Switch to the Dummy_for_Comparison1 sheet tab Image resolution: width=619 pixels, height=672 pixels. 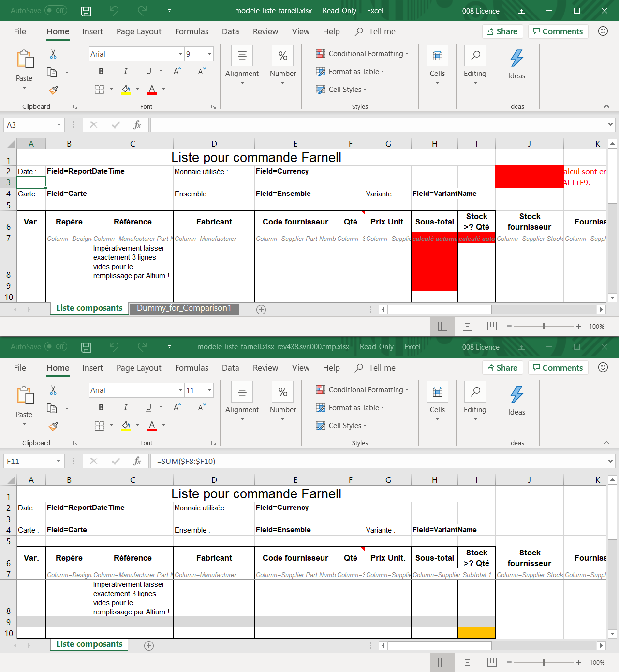(184, 308)
